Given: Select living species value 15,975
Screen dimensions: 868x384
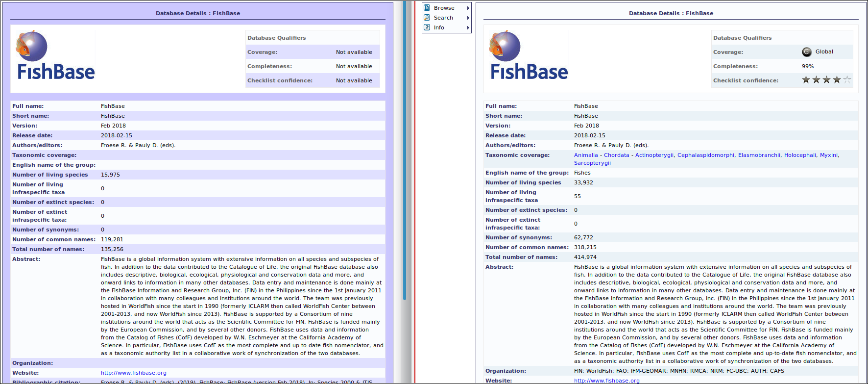Looking at the screenshot, I should coord(110,175).
